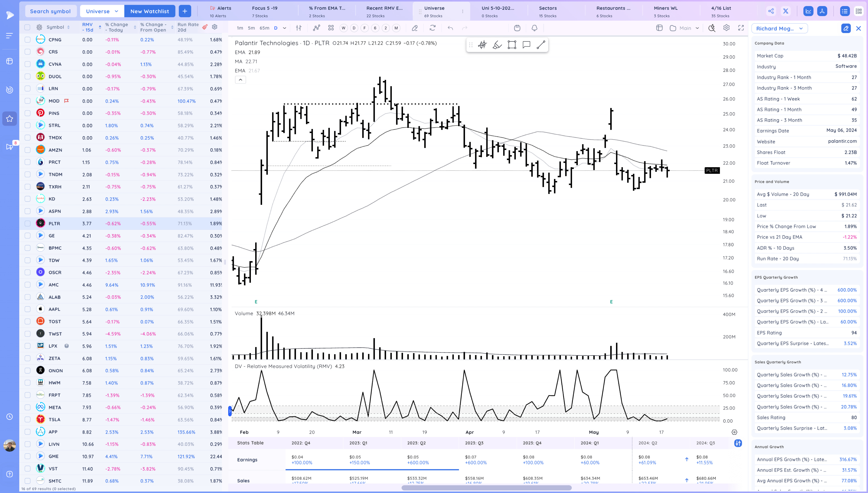Screen dimensions: 868x493
Task: Select the 1m timeframe
Action: [240, 28]
